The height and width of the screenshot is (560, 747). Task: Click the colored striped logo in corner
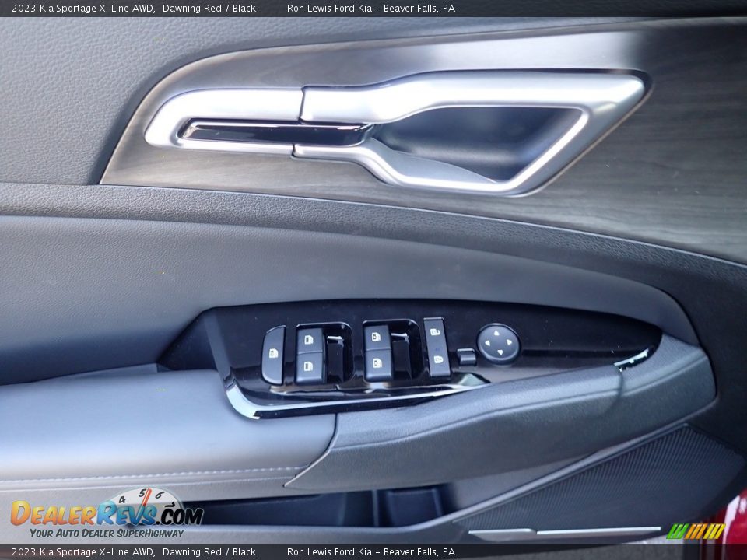point(696,531)
